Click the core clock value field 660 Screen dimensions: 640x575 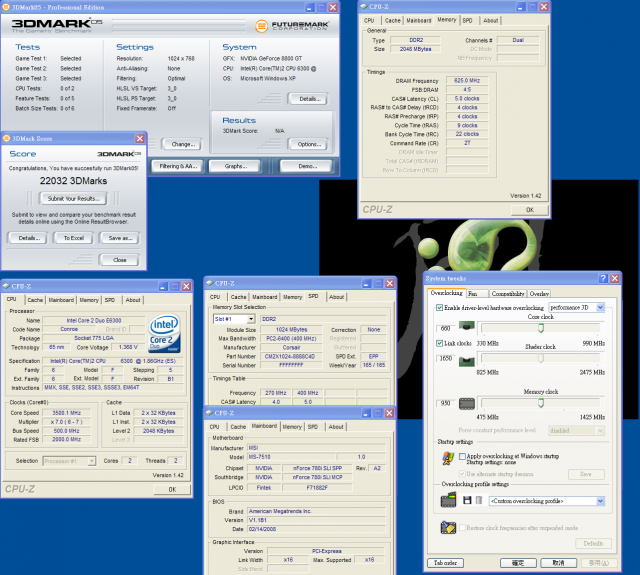[x=445, y=328]
